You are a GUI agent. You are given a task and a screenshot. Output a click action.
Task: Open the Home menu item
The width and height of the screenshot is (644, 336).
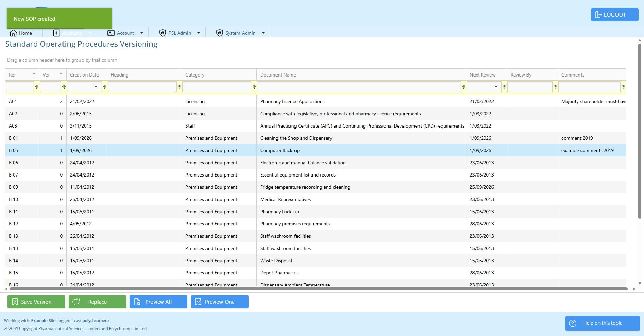click(x=21, y=33)
